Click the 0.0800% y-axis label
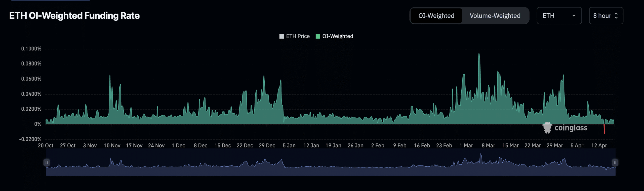The image size is (644, 191). pos(31,64)
